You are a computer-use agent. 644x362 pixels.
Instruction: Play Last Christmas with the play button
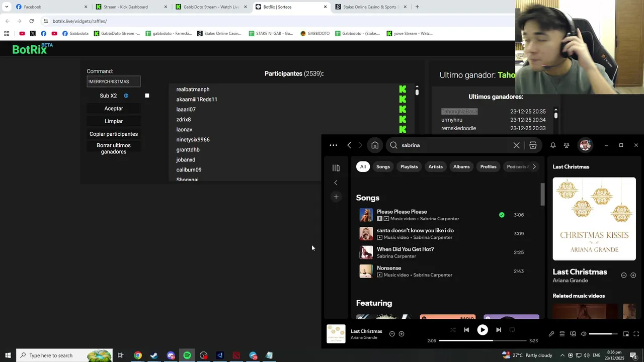click(x=482, y=330)
